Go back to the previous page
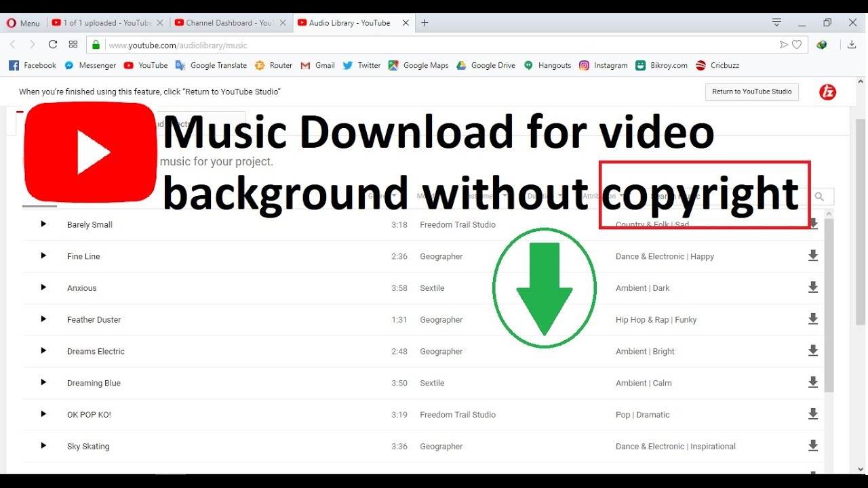868x488 pixels. [12, 45]
